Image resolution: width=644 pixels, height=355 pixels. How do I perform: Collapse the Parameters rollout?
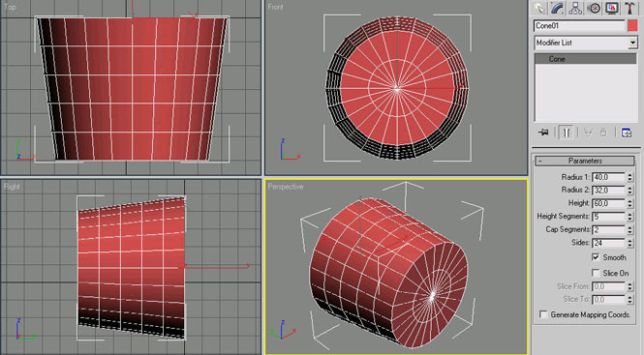point(585,161)
